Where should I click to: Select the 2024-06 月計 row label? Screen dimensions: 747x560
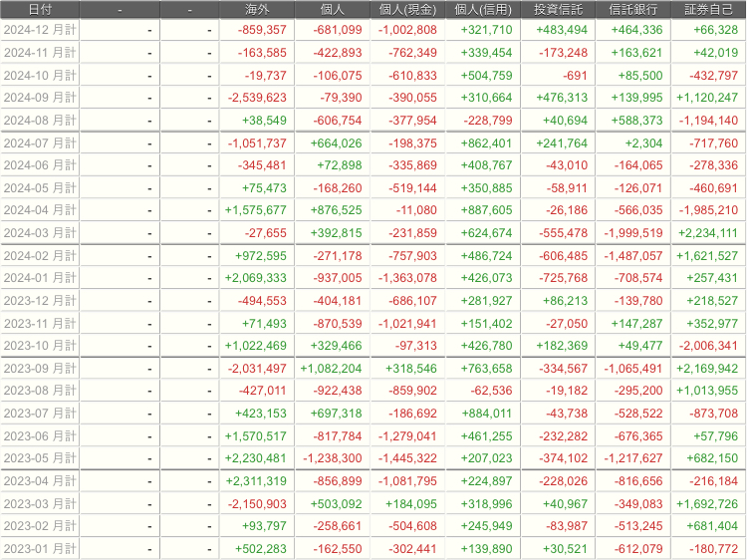(x=40, y=164)
